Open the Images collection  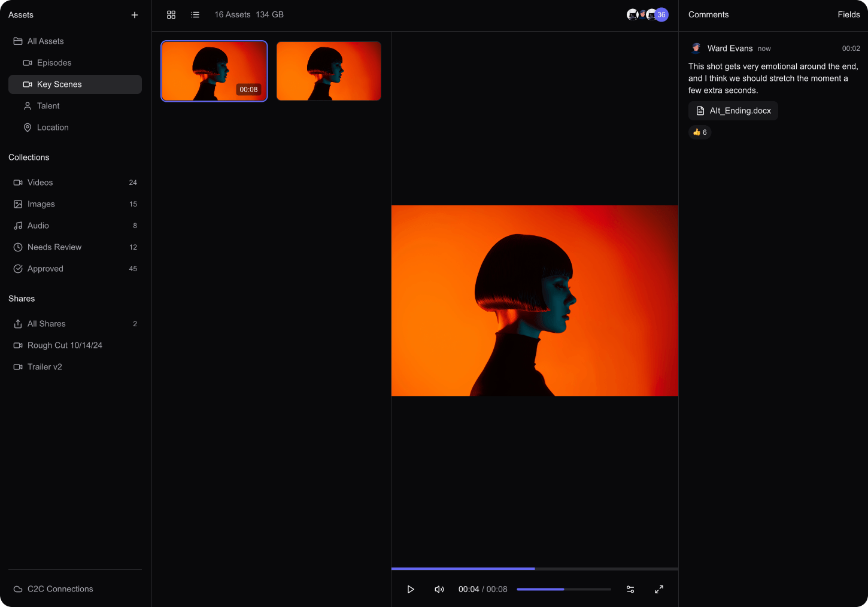(75, 204)
